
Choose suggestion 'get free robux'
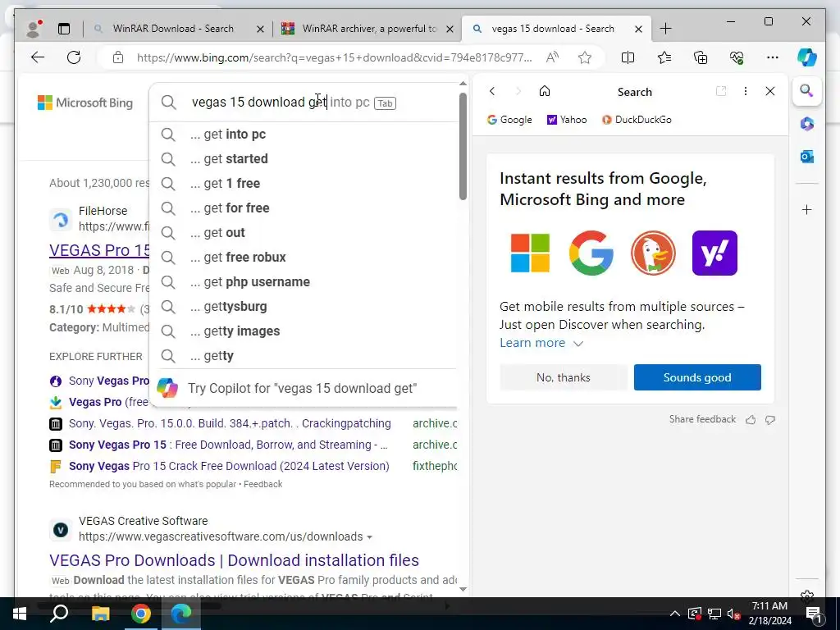[304, 257]
